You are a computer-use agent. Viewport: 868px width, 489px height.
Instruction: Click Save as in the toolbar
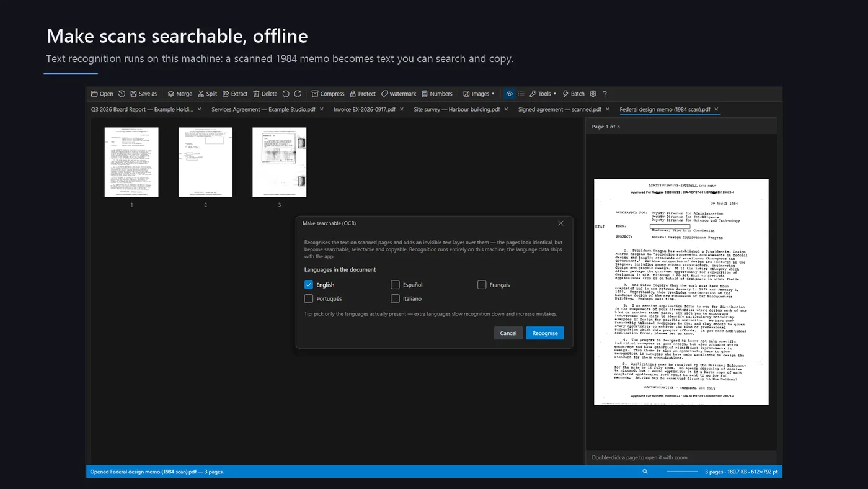(143, 94)
